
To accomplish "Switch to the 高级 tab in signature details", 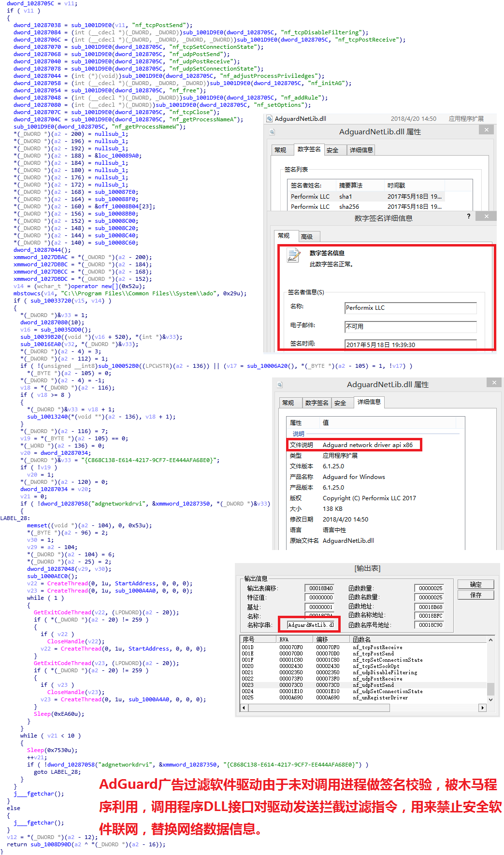I will pos(307,237).
